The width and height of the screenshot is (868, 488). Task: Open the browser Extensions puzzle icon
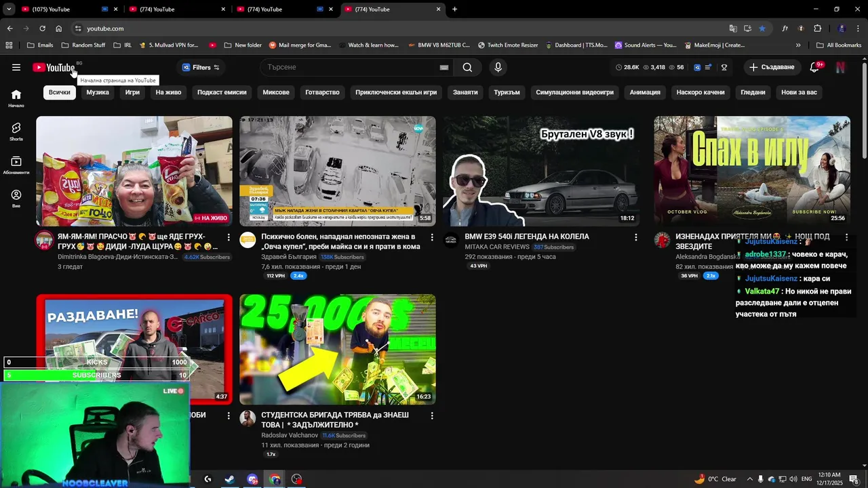click(817, 28)
